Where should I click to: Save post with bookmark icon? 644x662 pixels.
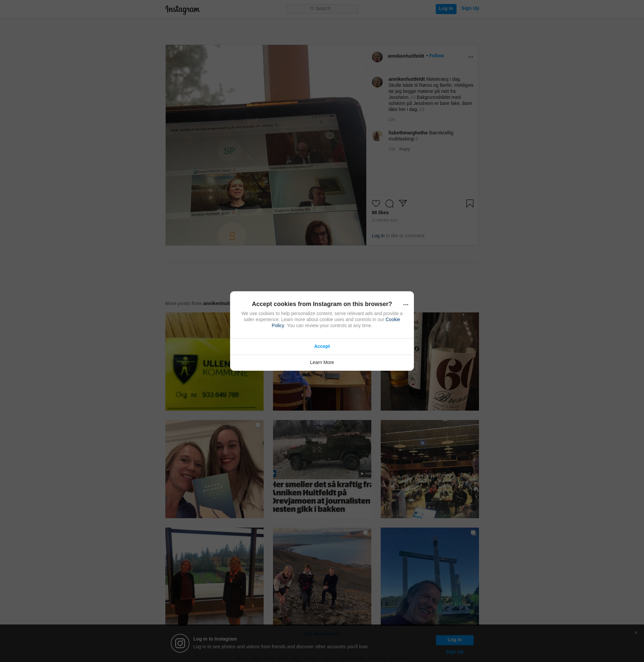(470, 203)
